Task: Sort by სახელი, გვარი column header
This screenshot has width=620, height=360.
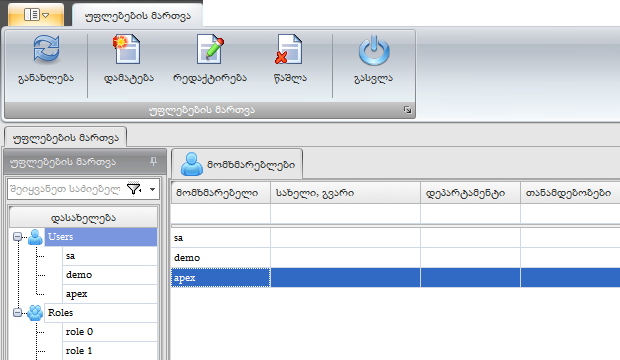Action: (x=345, y=193)
